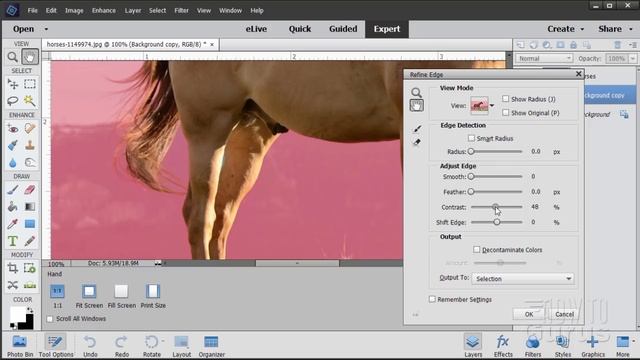
Task: Select the Content-Aware Move tool
Action: [x=13, y=285]
